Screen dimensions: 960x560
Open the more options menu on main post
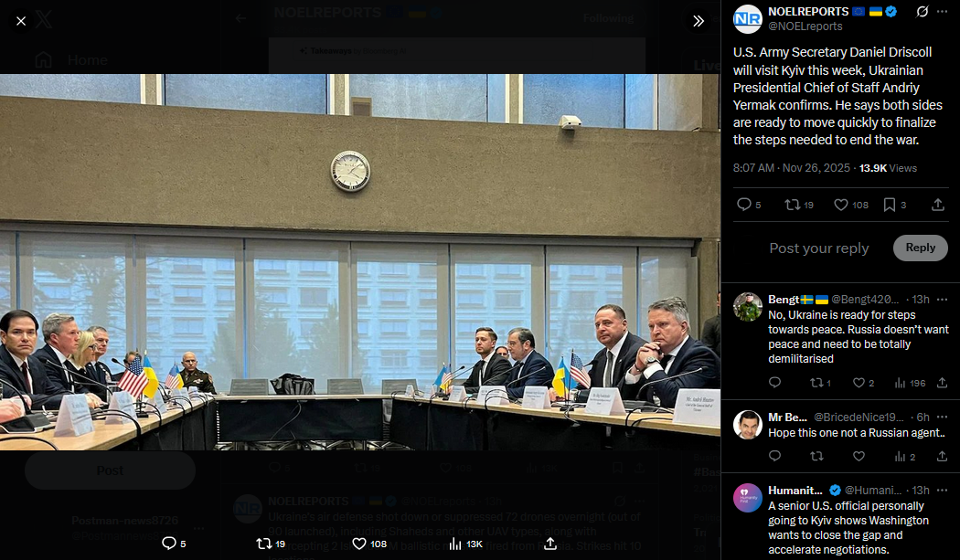[943, 12]
